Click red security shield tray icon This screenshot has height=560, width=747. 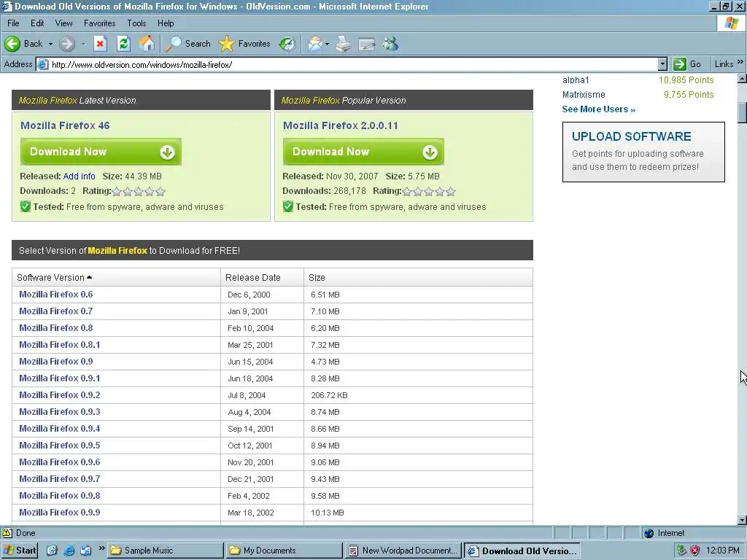coord(695,551)
